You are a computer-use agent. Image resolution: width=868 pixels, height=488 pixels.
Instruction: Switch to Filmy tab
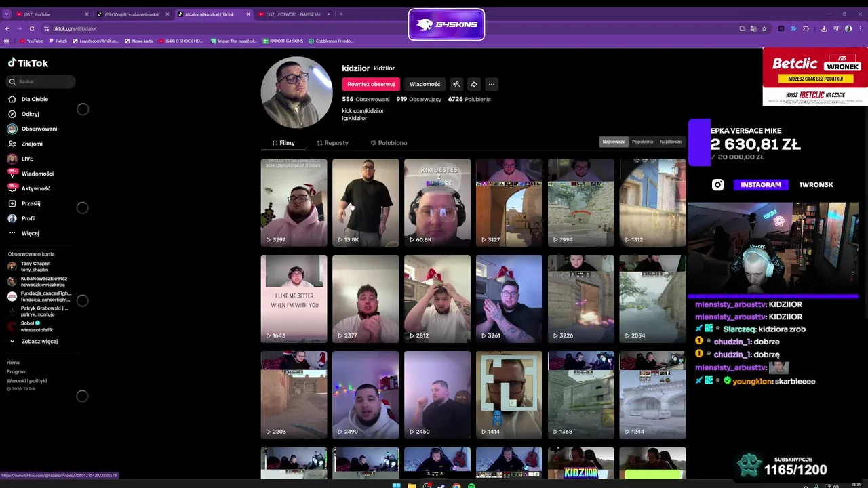(x=283, y=143)
